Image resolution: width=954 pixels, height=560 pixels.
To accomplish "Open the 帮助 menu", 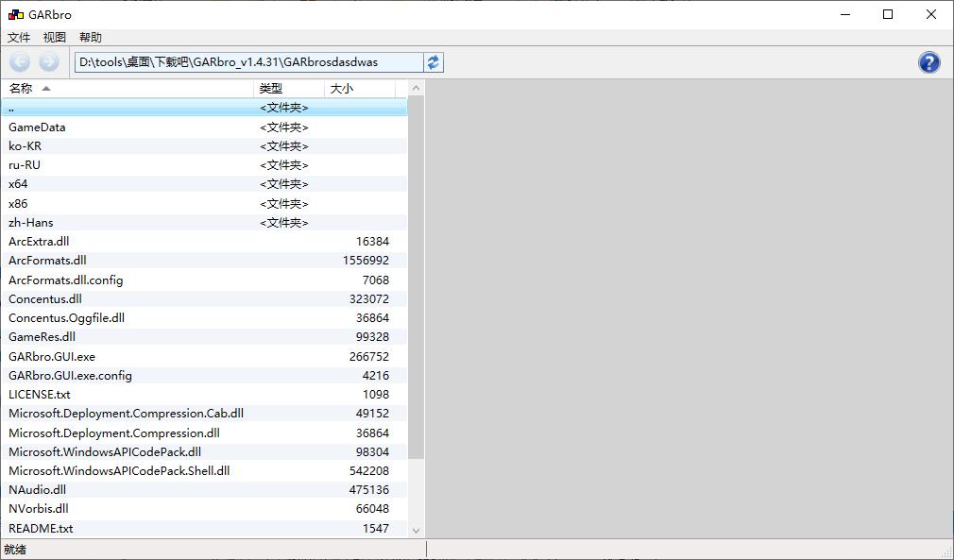I will pos(91,38).
